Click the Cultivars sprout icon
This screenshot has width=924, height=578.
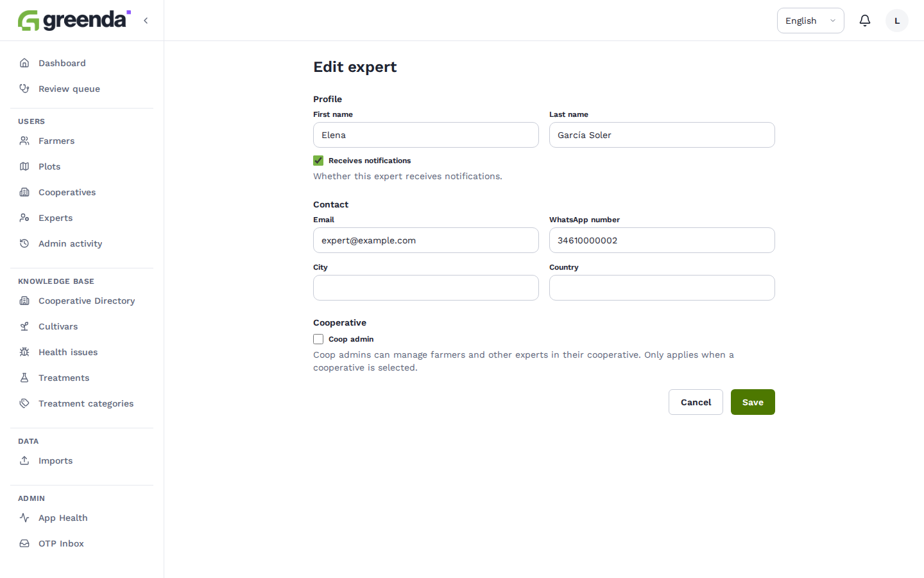24,326
